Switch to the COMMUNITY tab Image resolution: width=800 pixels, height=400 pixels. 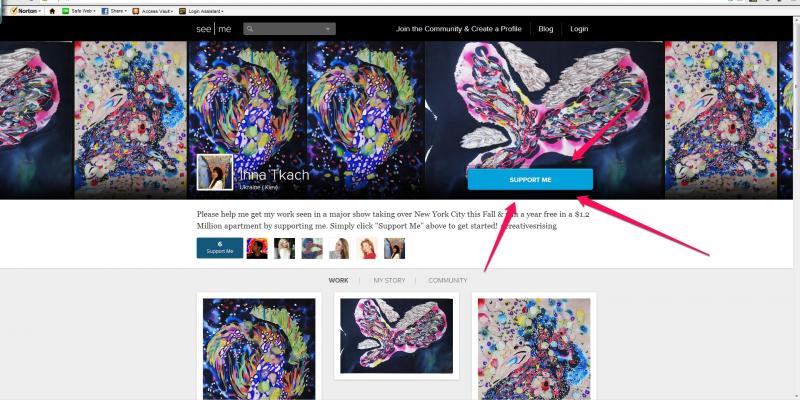pos(447,281)
